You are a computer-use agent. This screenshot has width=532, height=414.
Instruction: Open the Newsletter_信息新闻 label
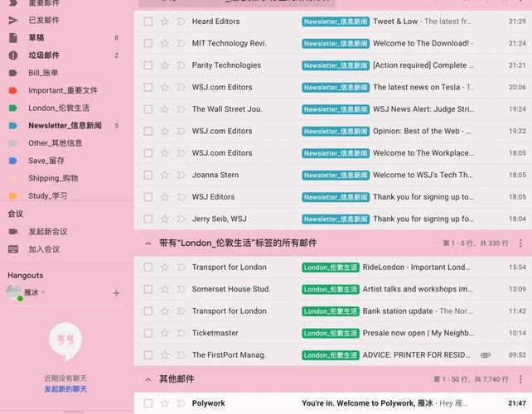coord(65,126)
